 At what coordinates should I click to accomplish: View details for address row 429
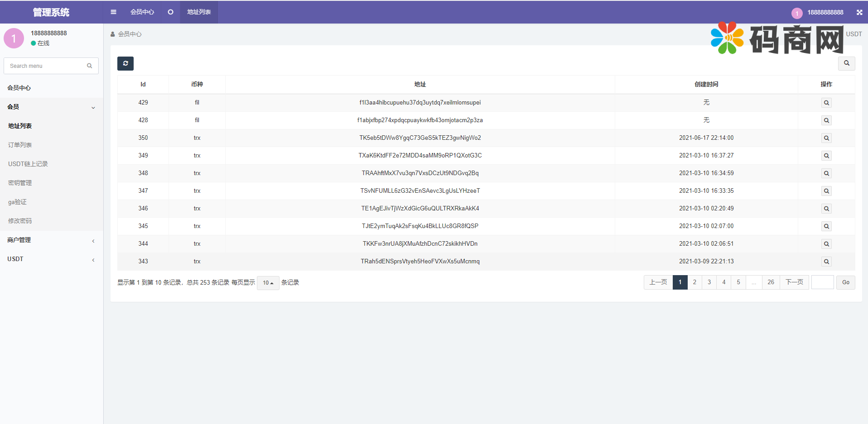(x=826, y=103)
